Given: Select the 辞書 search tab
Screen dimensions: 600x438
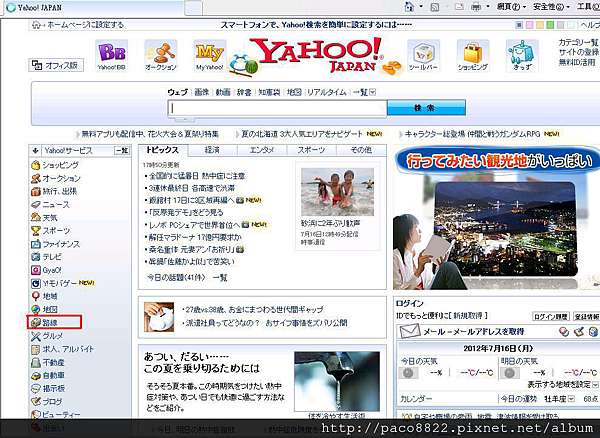Looking at the screenshot, I should pos(244,92).
